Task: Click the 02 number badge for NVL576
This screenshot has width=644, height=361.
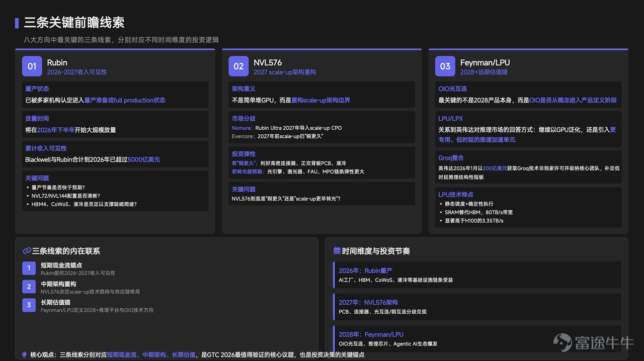Action: pyautogui.click(x=238, y=66)
